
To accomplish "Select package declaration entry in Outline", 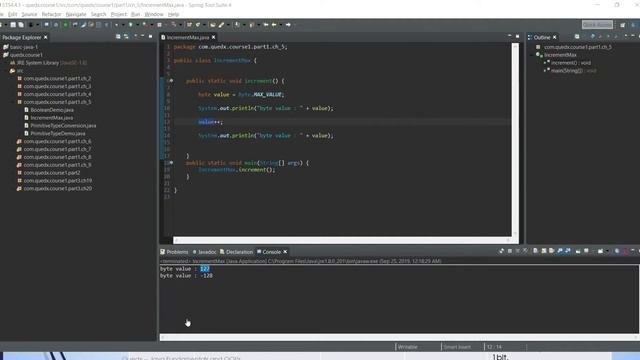I will [x=577, y=47].
